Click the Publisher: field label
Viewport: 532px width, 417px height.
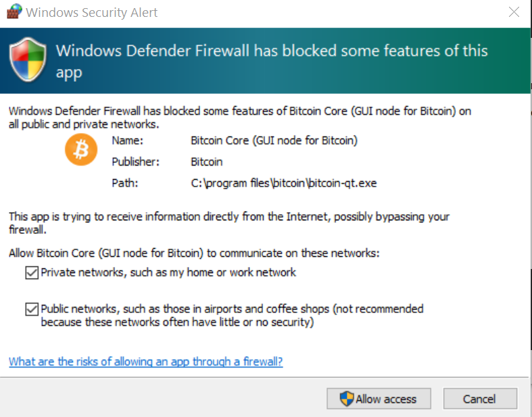pyautogui.click(x=135, y=162)
